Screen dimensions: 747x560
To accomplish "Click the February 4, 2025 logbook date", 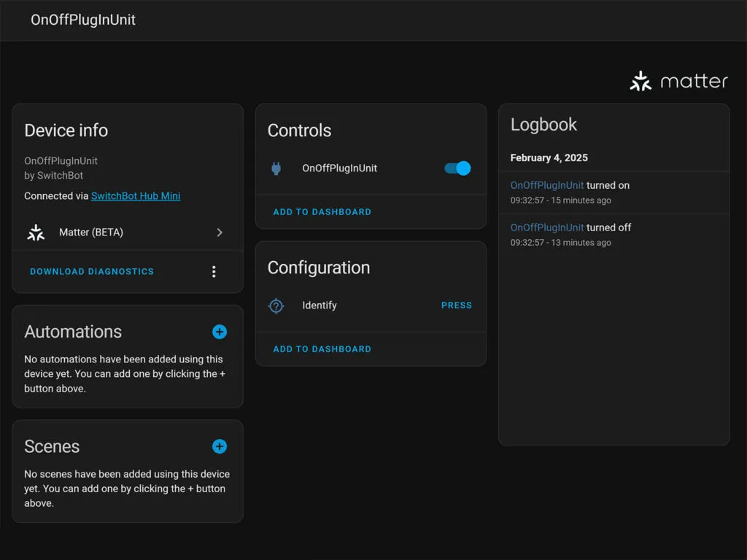I will coord(549,157).
